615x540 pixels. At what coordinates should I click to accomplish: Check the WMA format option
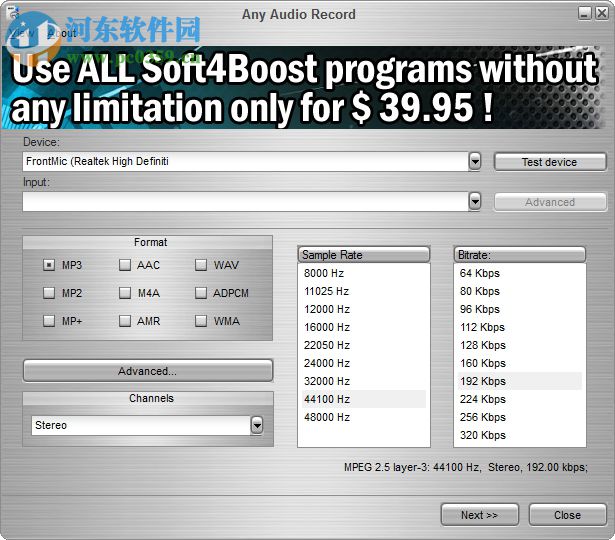click(x=201, y=321)
